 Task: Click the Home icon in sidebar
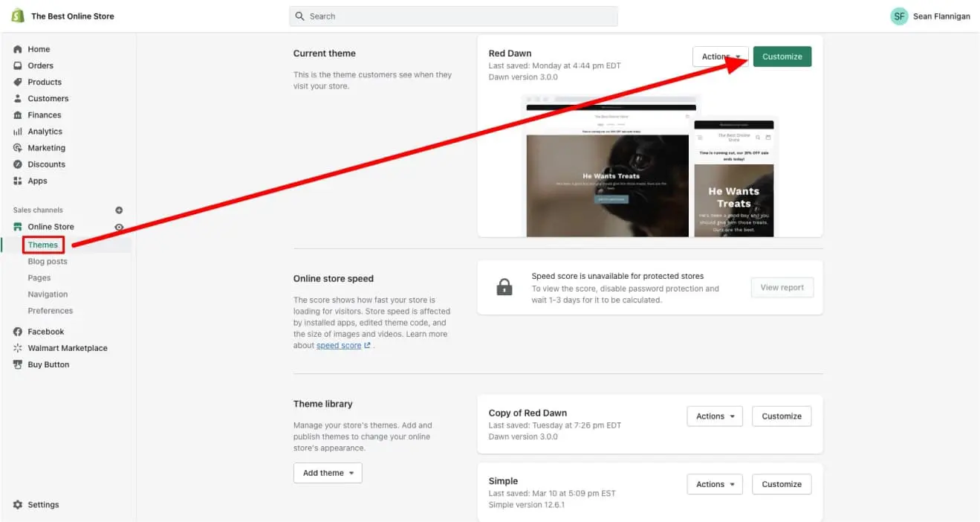(18, 49)
